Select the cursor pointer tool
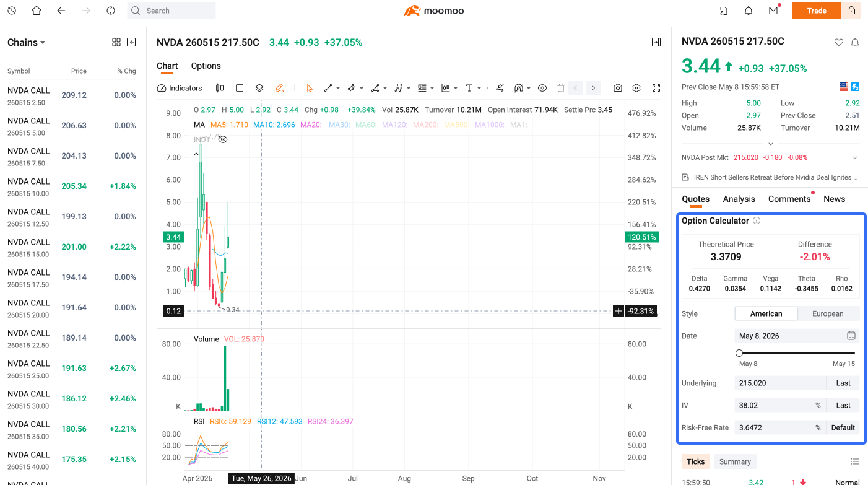The image size is (868, 485). (310, 88)
